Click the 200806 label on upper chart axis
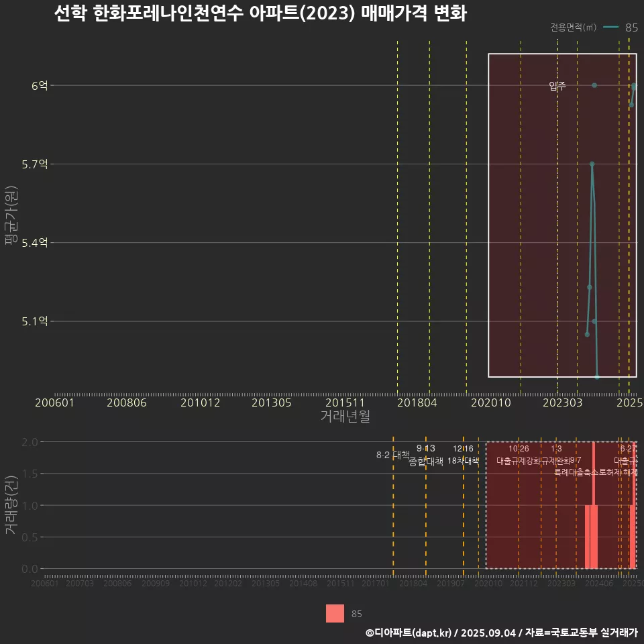The image size is (644, 644). 127,402
